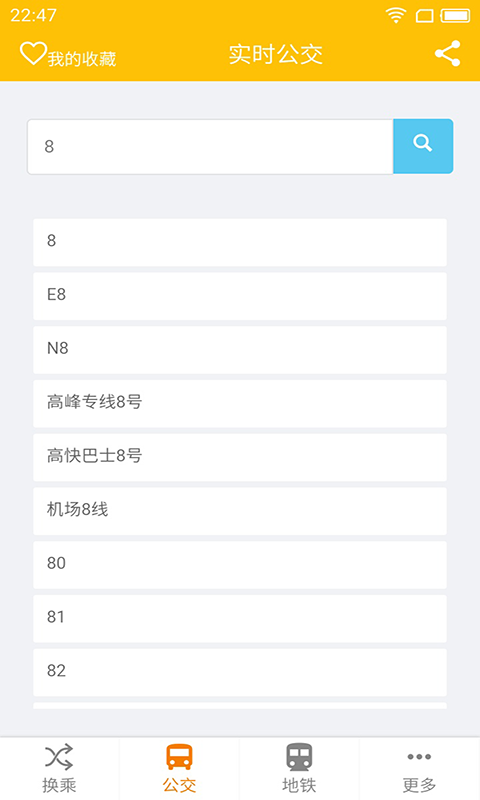The image size is (480, 800).
Task: Select the 公交 bus tab
Action: pos(179,769)
